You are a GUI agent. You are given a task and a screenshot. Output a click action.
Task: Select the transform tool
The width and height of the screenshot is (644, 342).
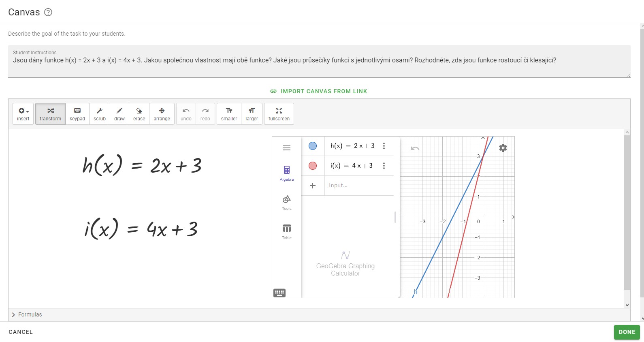[x=50, y=114]
